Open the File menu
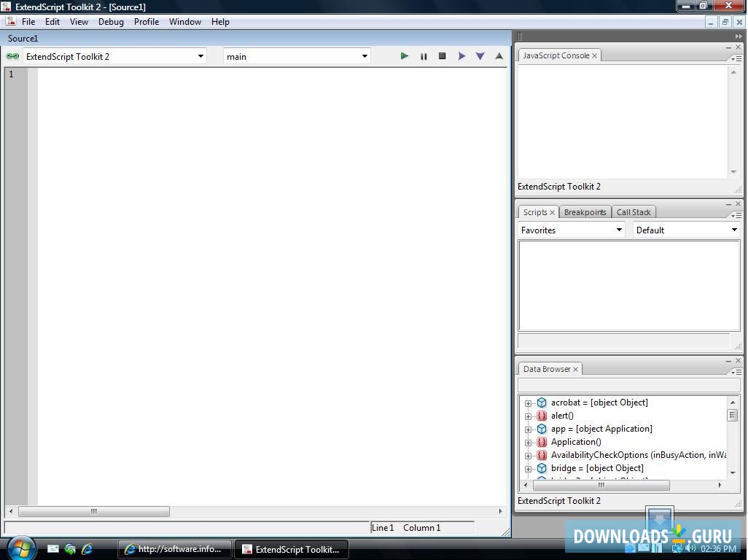Image resolution: width=748 pixels, height=560 pixels. pos(28,21)
